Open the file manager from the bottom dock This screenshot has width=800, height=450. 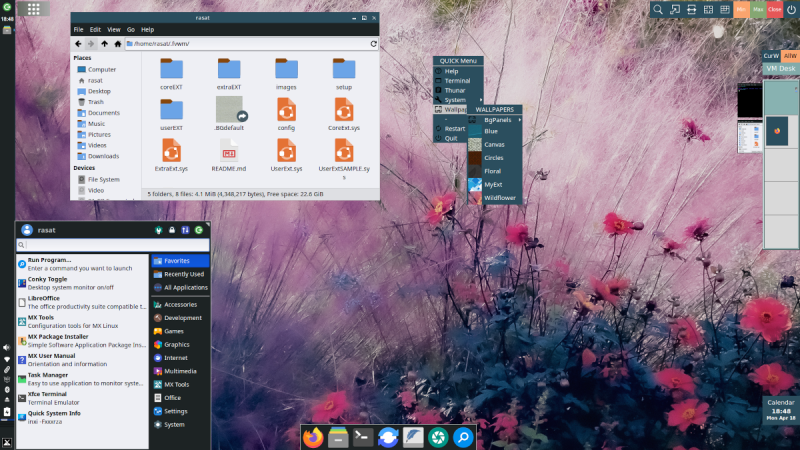(338, 437)
